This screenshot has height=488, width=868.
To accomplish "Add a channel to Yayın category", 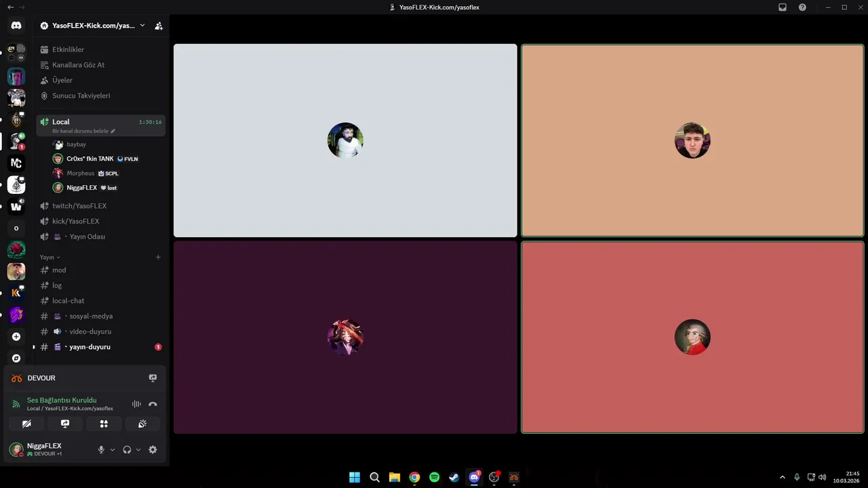I will 158,258.
